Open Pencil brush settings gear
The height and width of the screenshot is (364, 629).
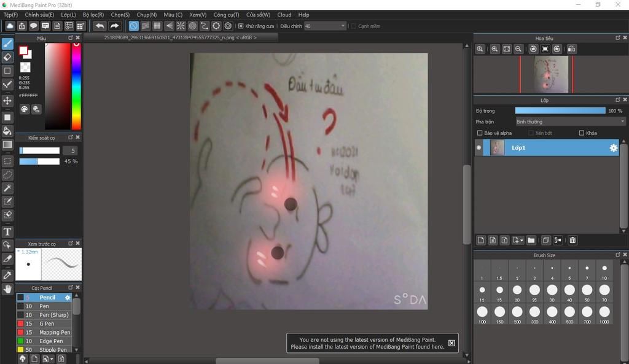click(x=68, y=298)
